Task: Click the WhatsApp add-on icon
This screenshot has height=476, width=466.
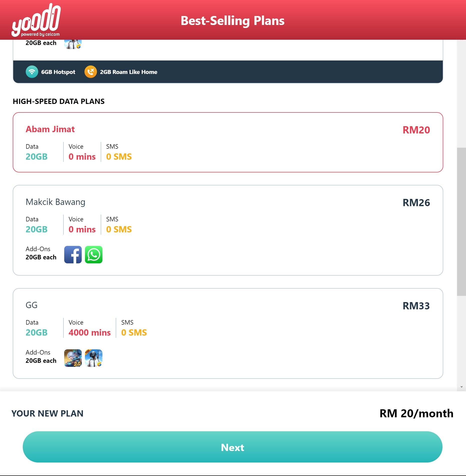Action: (94, 254)
